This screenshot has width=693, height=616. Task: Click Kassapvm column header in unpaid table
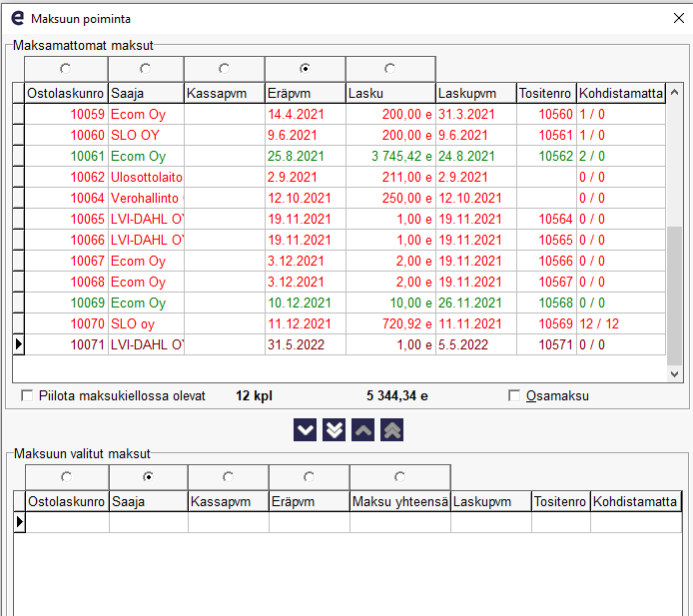click(x=225, y=93)
